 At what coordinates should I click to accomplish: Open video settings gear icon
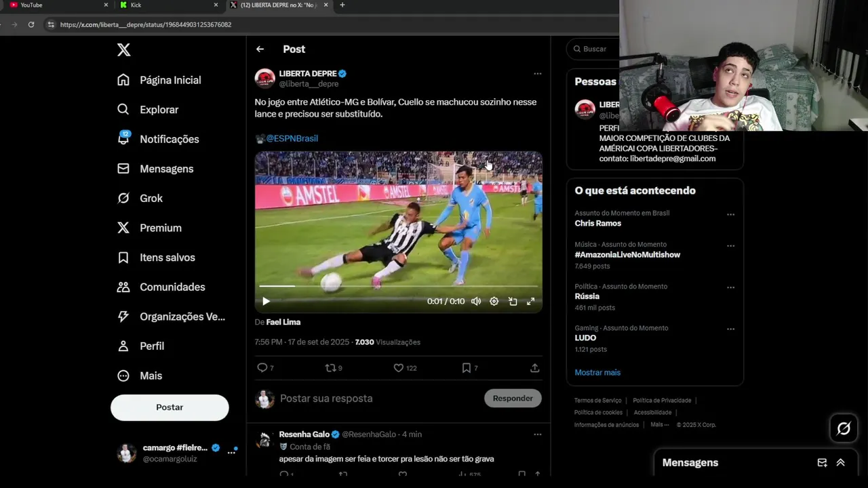[x=494, y=302]
